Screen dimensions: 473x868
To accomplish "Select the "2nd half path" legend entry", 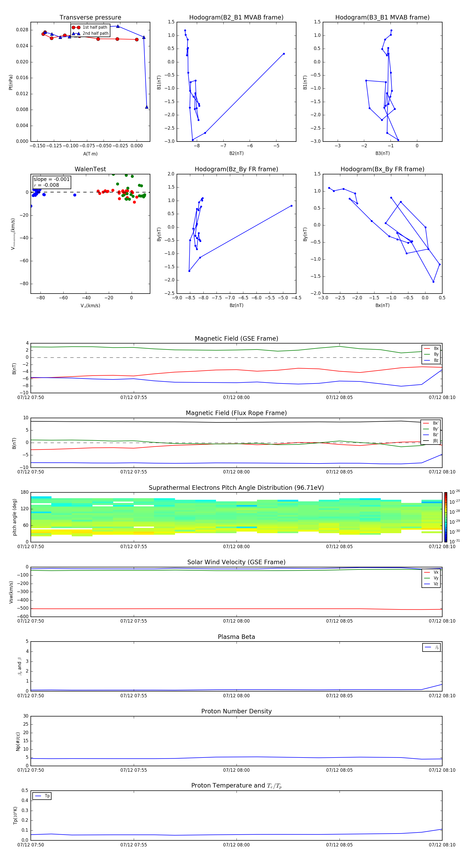I will click(x=90, y=33).
